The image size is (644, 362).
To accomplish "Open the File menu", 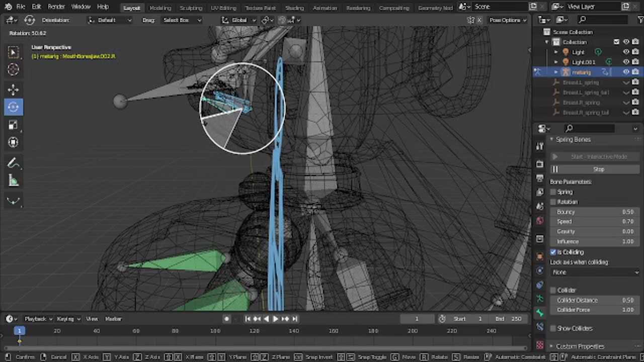I will [21, 7].
